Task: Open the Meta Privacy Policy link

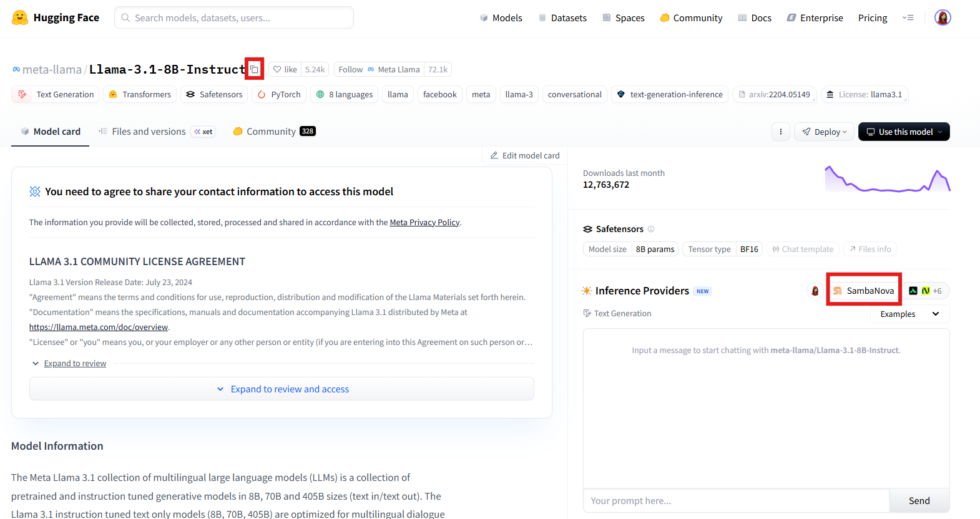Action: 424,223
